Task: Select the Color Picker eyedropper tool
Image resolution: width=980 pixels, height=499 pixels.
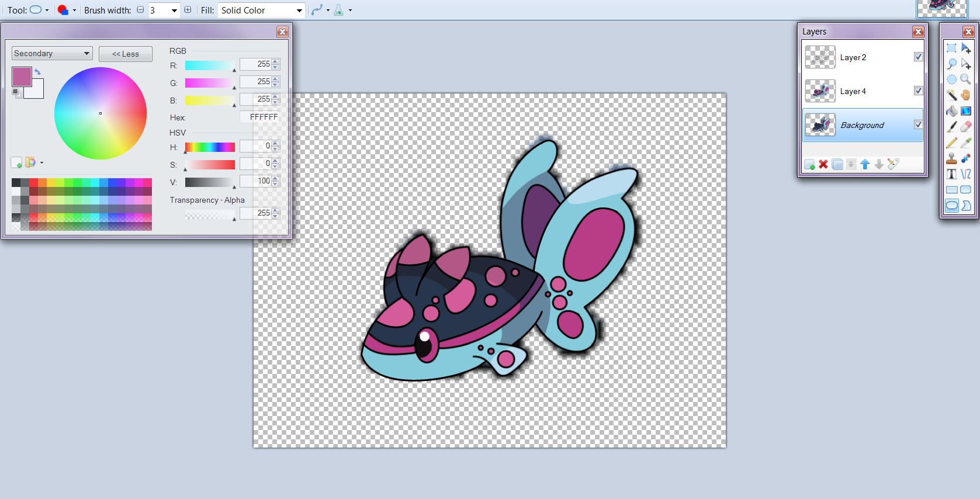Action: click(x=965, y=143)
